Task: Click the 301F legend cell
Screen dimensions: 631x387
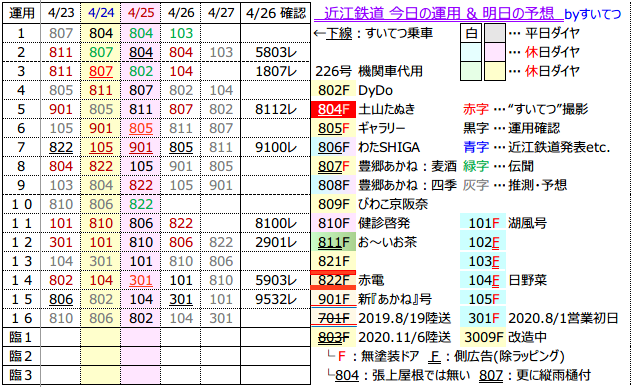Action: 483,318
